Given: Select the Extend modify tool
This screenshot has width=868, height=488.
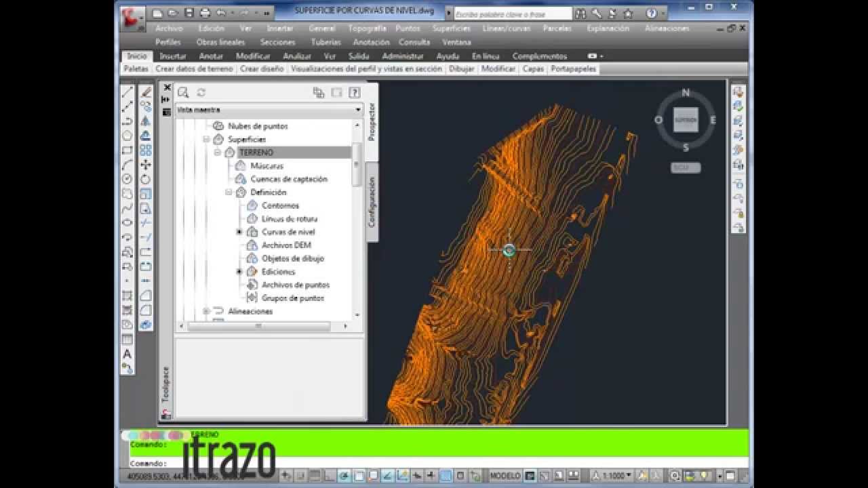Looking at the screenshot, I should pos(145,237).
